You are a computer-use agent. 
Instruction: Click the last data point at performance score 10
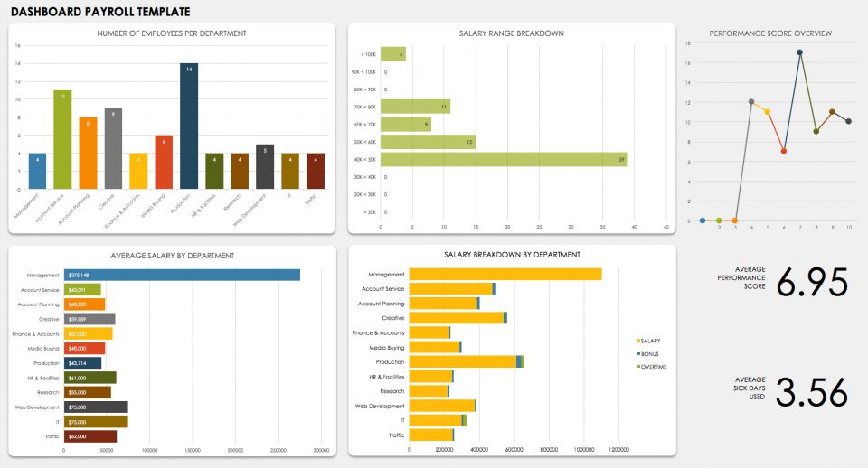tap(848, 121)
